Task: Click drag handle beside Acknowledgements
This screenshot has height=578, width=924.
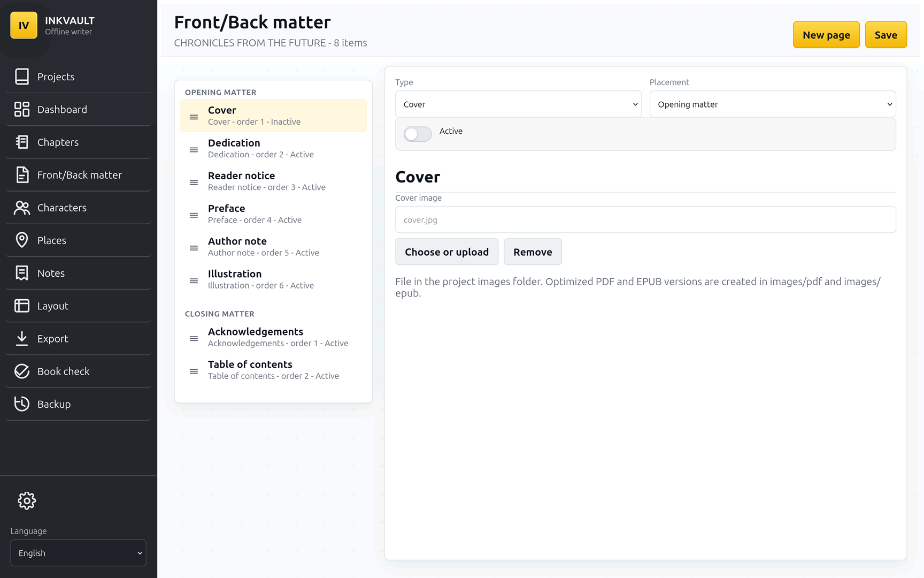Action: click(194, 338)
